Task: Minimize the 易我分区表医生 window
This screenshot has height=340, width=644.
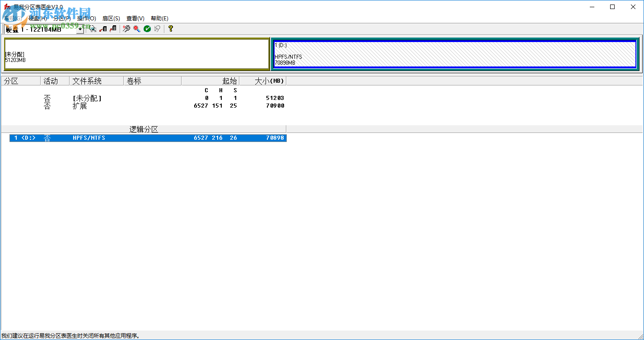Action: click(592, 7)
